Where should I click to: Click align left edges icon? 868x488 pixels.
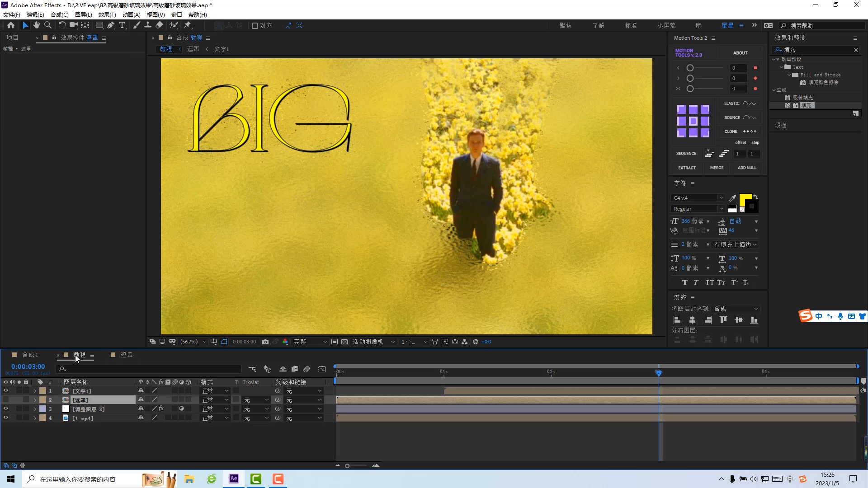tap(677, 320)
